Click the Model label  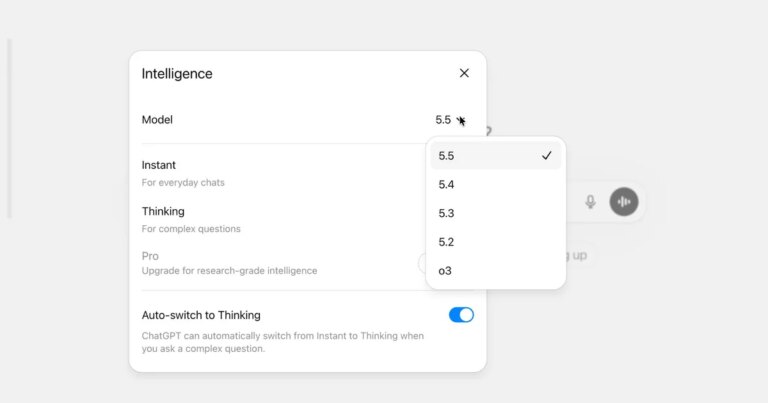pyautogui.click(x=157, y=120)
